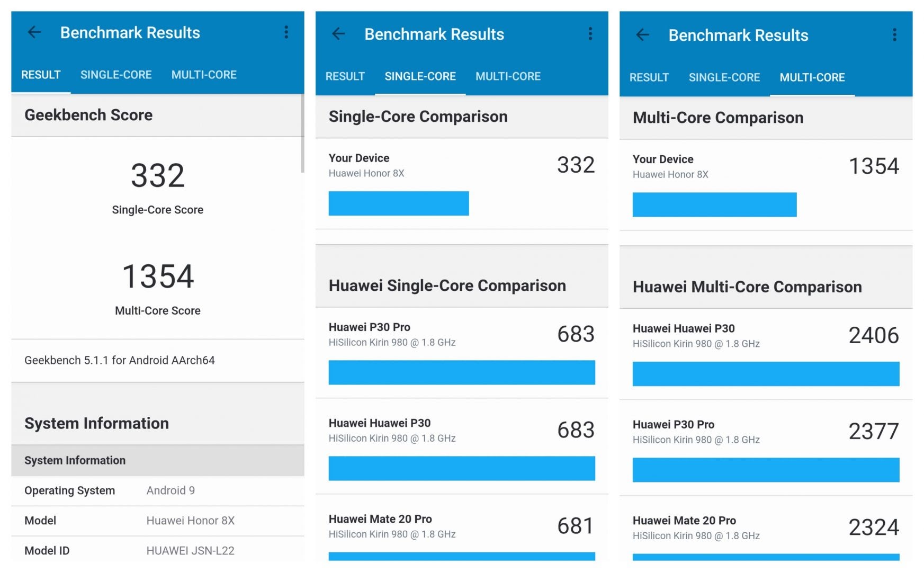The width and height of the screenshot is (924, 572).
Task: Select RESULT tab in middle screen
Action: 345,76
